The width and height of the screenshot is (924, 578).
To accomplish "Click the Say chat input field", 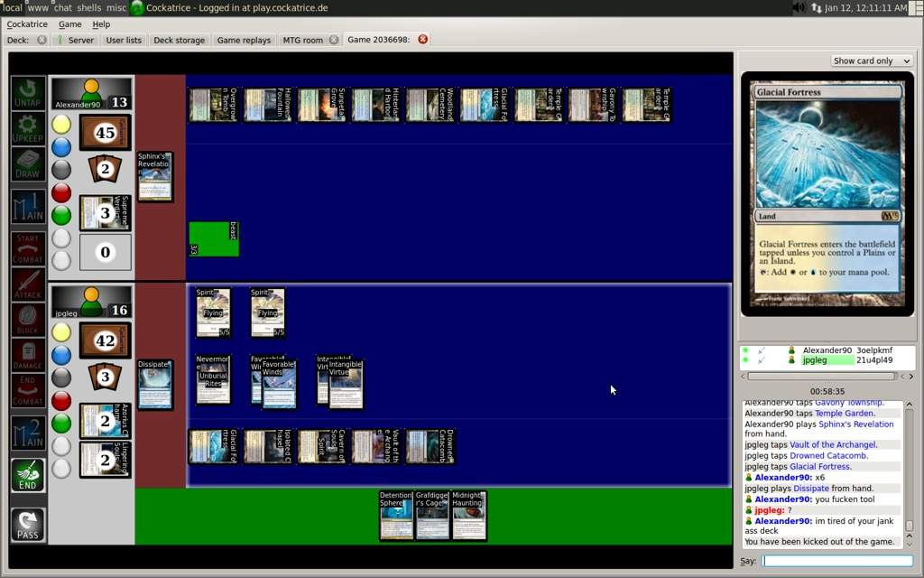I will point(836,561).
